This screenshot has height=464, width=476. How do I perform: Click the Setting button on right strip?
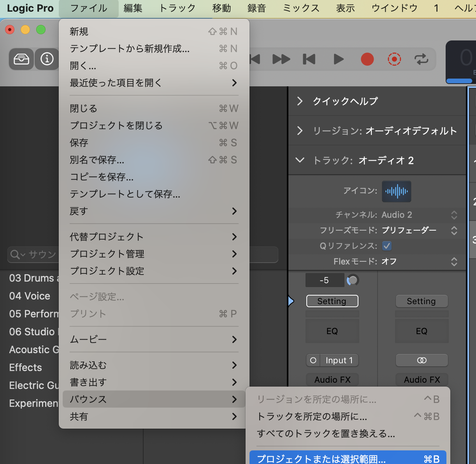422,301
